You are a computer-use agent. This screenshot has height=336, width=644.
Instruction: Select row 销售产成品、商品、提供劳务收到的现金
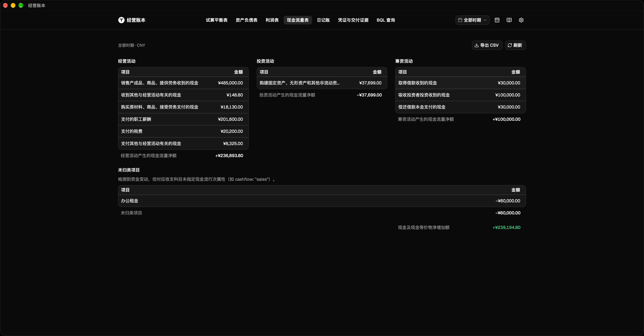(x=183, y=83)
